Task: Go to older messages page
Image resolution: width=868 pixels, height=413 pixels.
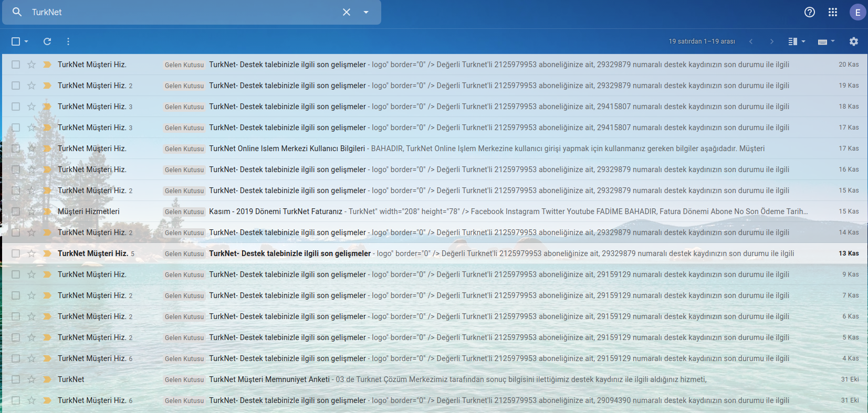Action: [x=772, y=41]
